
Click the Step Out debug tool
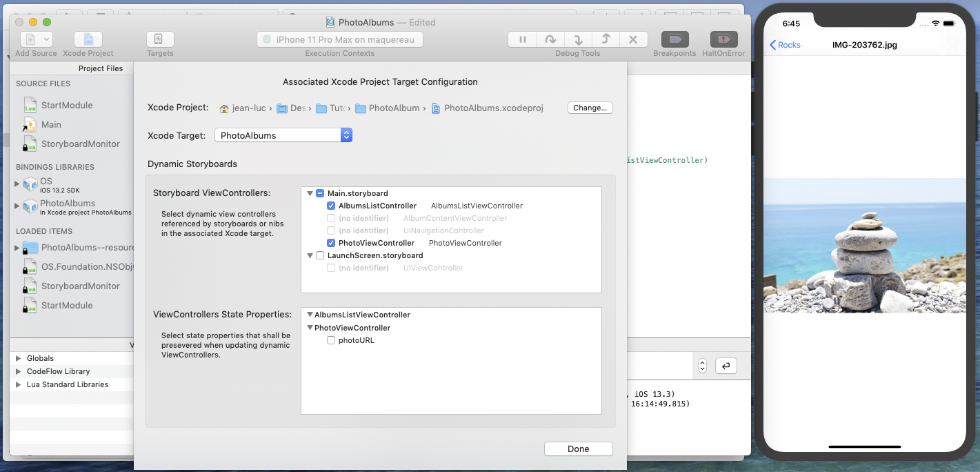[606, 39]
